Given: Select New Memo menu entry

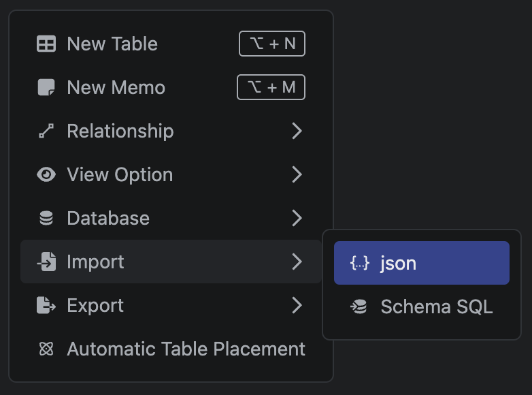Looking at the screenshot, I should [x=116, y=88].
